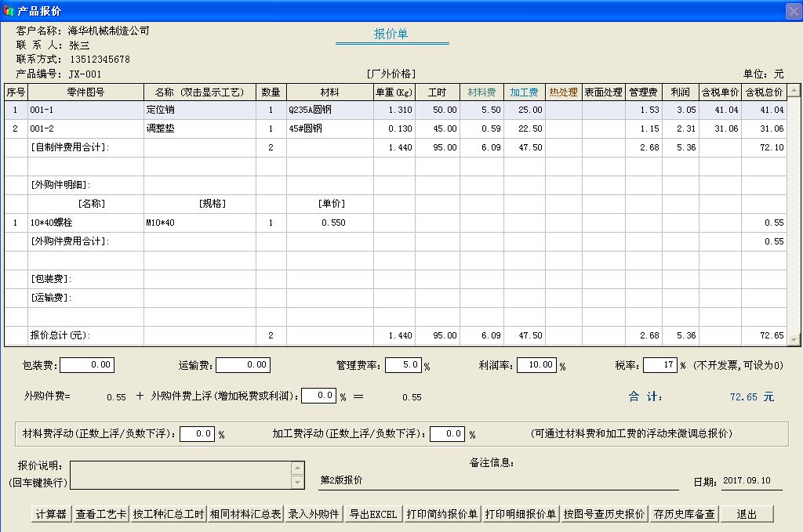
Task: Toggle the 材料费 column header
Action: pos(481,92)
